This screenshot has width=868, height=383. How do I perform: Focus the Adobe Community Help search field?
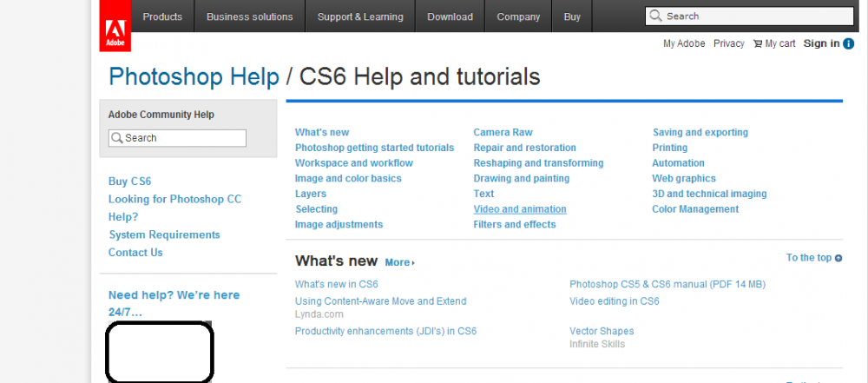[182, 138]
